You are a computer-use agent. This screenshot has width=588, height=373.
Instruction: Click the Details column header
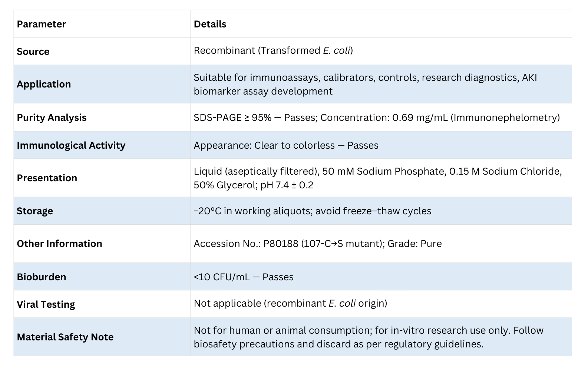click(x=210, y=24)
